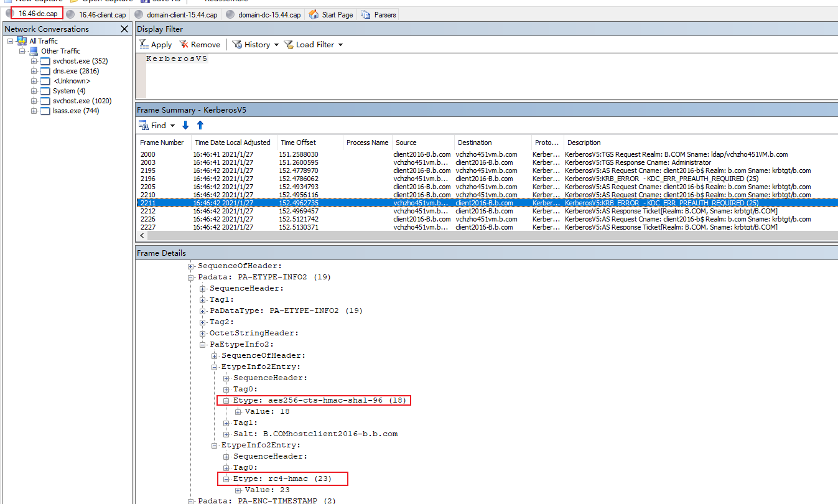
Task: Select the Value: 23 detail line
Action: [x=267, y=490]
